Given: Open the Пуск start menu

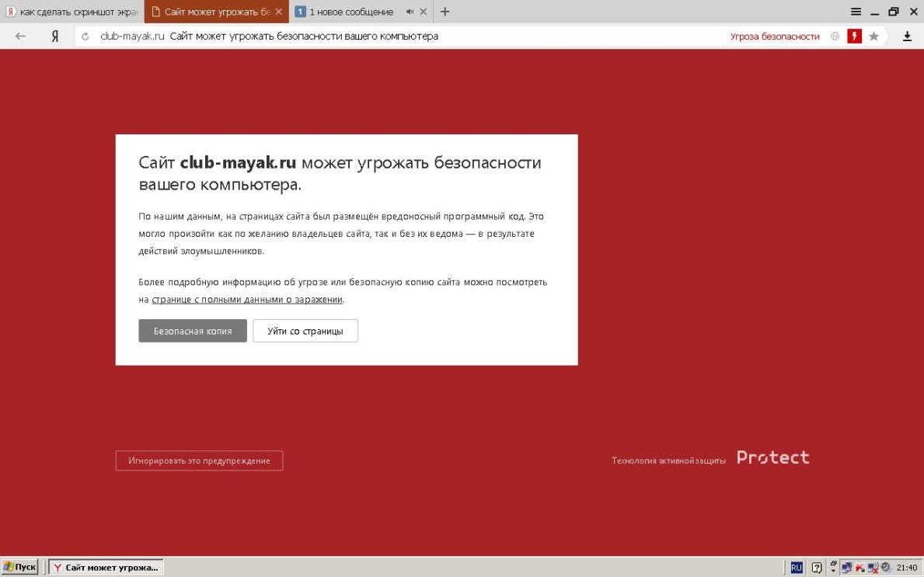Looking at the screenshot, I should point(20,567).
